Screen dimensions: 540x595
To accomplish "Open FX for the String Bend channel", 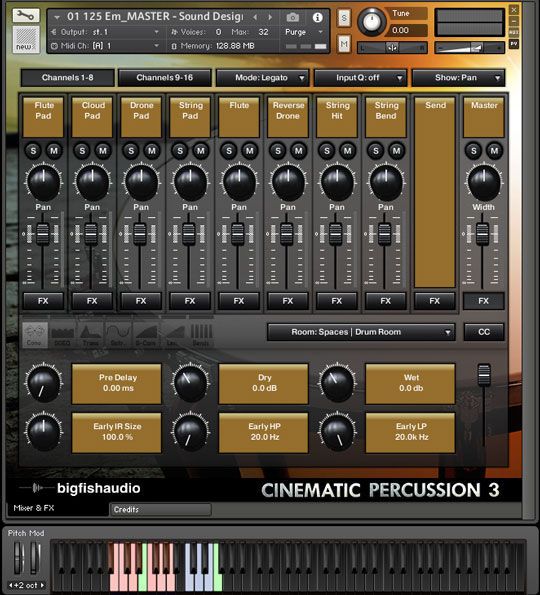I will tap(386, 301).
